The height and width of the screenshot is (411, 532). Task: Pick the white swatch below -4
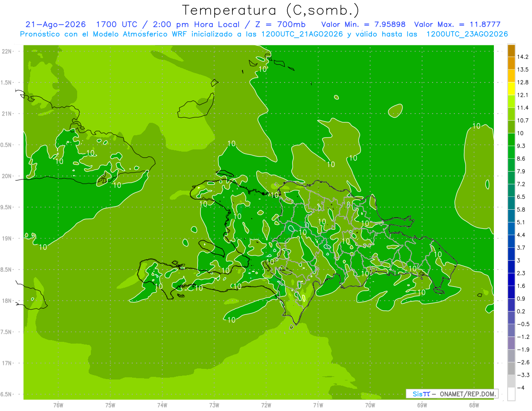[511, 394]
